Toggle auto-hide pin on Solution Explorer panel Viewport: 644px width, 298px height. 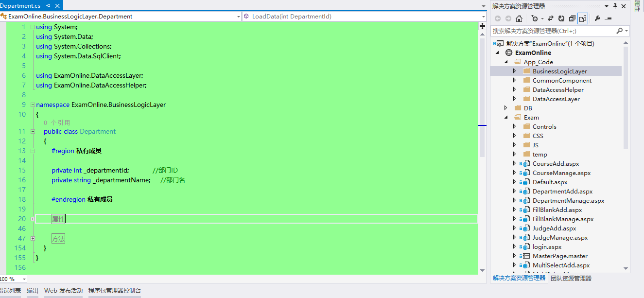(615, 6)
